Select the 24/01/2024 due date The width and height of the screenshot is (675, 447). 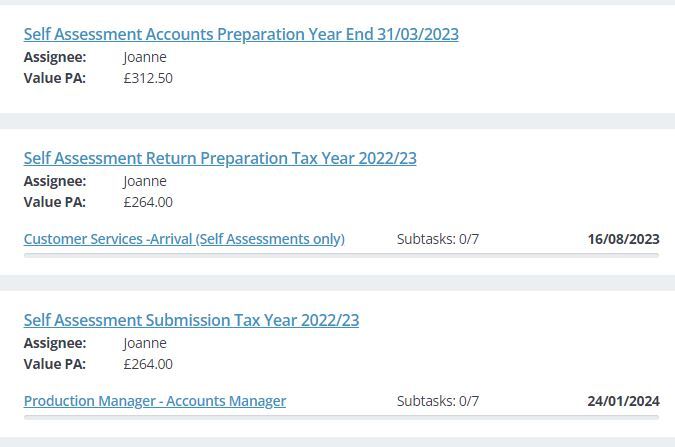[x=623, y=401]
